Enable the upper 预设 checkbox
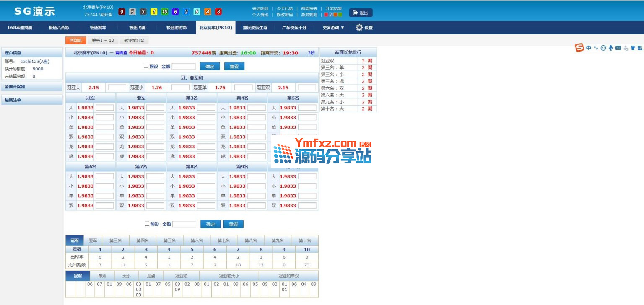This screenshot has width=644, height=305. [x=146, y=66]
